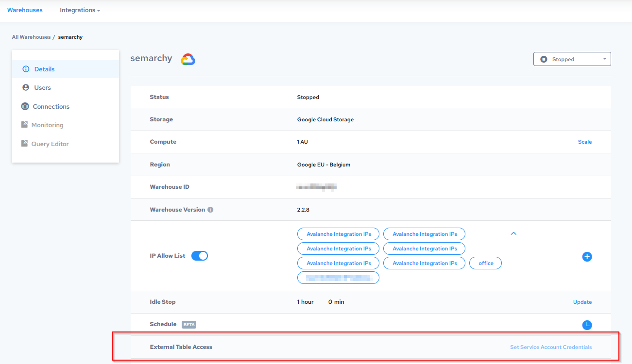The image size is (632, 364).
Task: Open the Schedule clock icon
Action: click(x=587, y=325)
